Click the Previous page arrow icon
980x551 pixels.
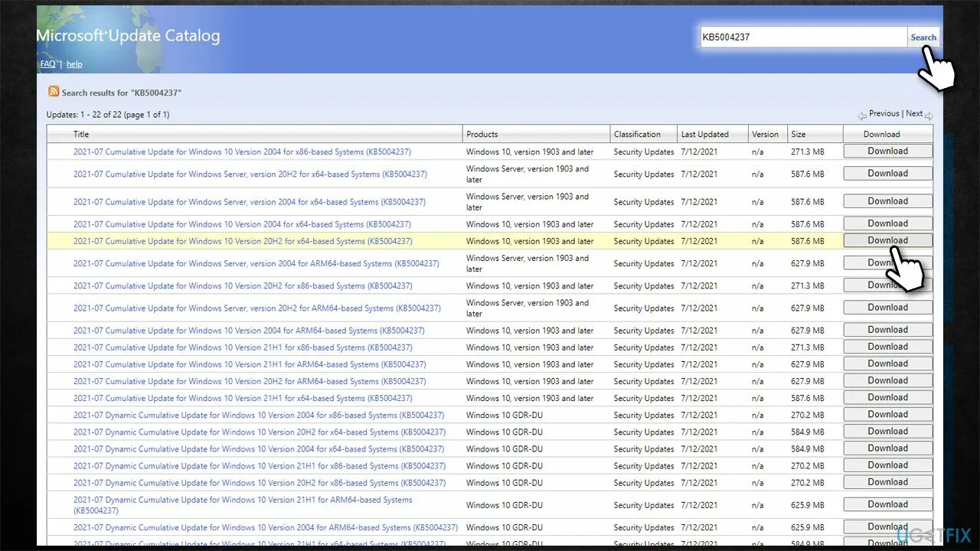tap(862, 116)
